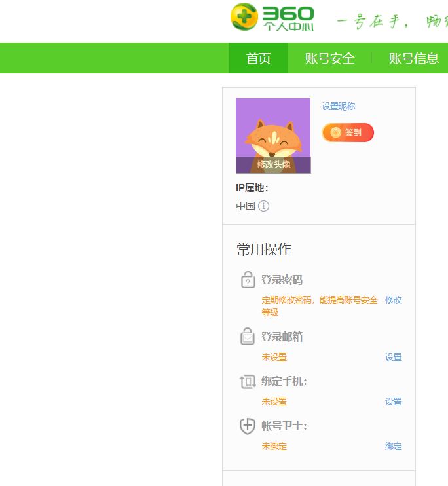448x486 pixels.
Task: Click 修改头像 overlay on avatar
Action: click(x=273, y=164)
